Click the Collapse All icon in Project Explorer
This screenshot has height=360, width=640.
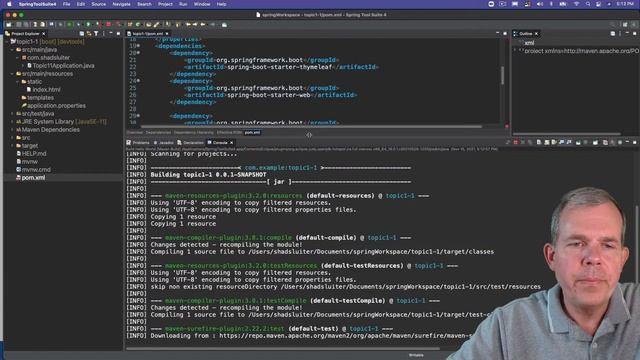point(82,33)
